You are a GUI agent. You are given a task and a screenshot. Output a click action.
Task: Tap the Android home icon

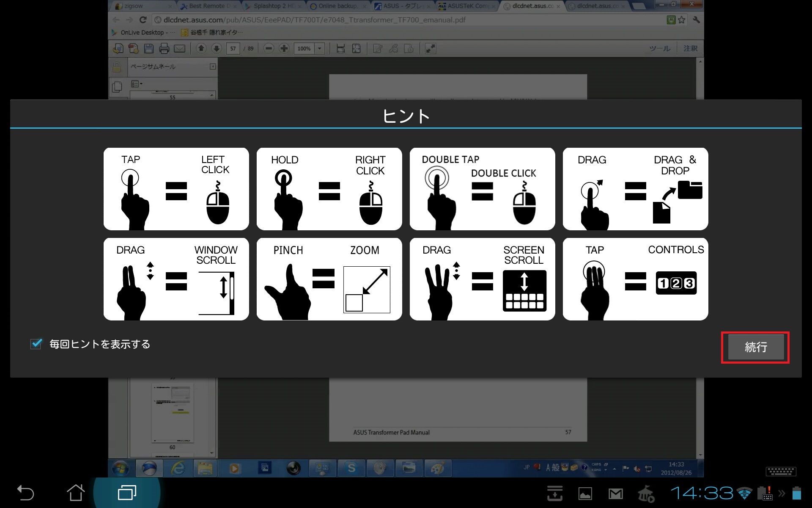76,492
